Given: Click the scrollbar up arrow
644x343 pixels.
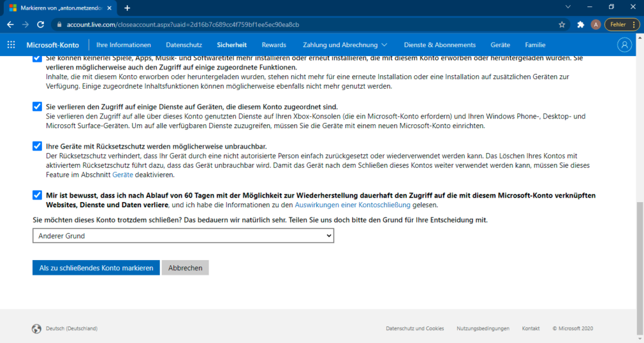Looking at the screenshot, I should pos(640,37).
